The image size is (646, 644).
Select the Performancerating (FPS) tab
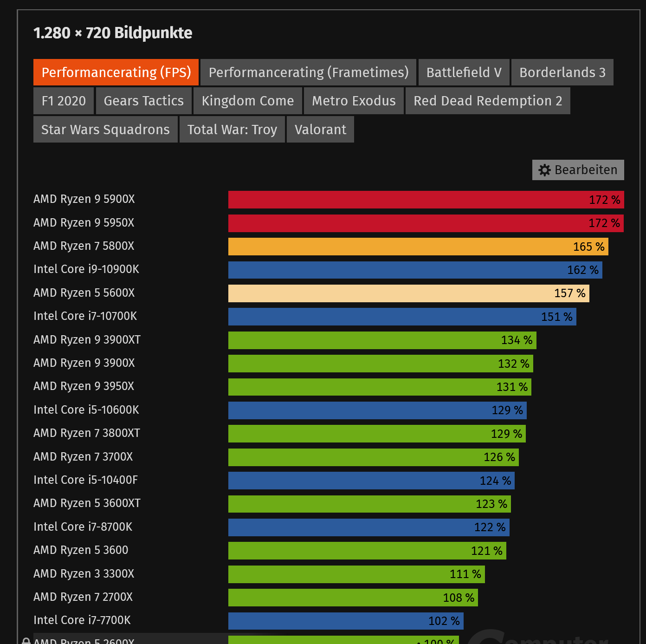[116, 72]
